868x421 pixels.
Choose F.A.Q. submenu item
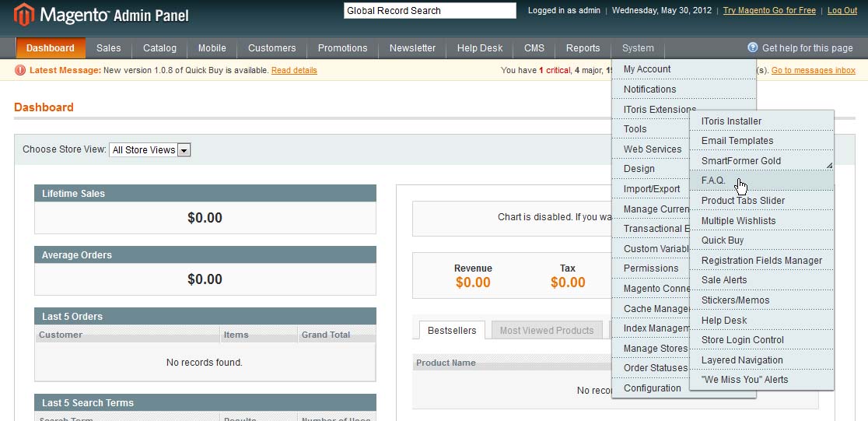[761, 181]
